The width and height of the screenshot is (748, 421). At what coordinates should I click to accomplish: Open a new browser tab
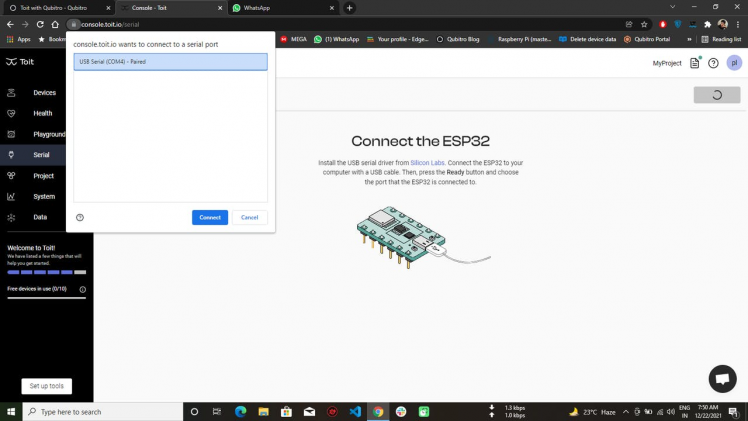tap(350, 8)
